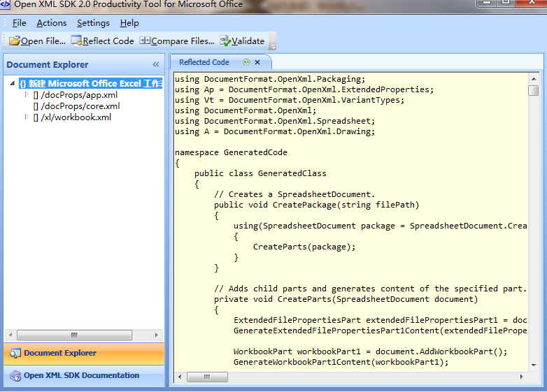This screenshot has height=392, width=547.
Task: Click the Compare Files toolbar icon
Action: [145, 41]
